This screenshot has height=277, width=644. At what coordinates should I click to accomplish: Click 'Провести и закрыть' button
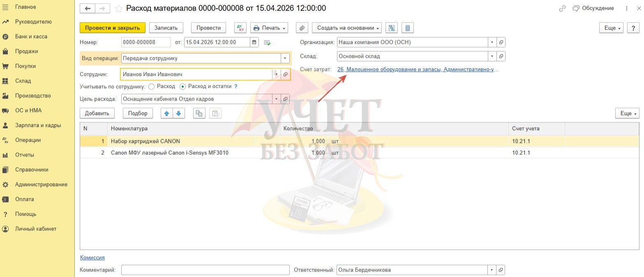[112, 28]
